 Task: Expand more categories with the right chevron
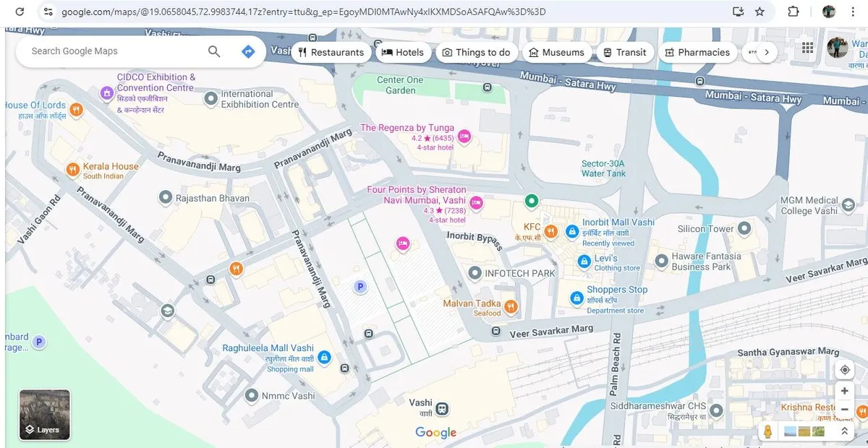766,52
